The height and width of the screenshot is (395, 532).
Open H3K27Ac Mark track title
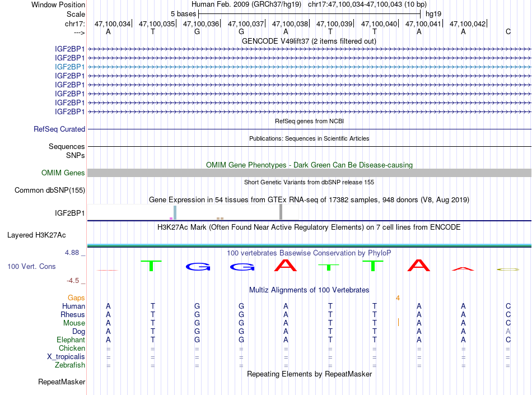coord(309,227)
